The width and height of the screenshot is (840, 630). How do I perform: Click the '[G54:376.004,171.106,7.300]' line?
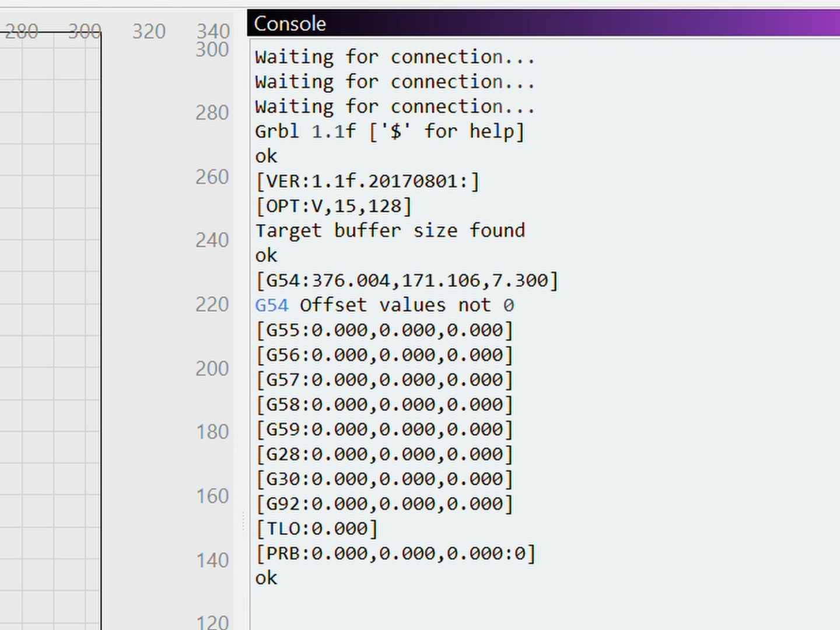407,281
